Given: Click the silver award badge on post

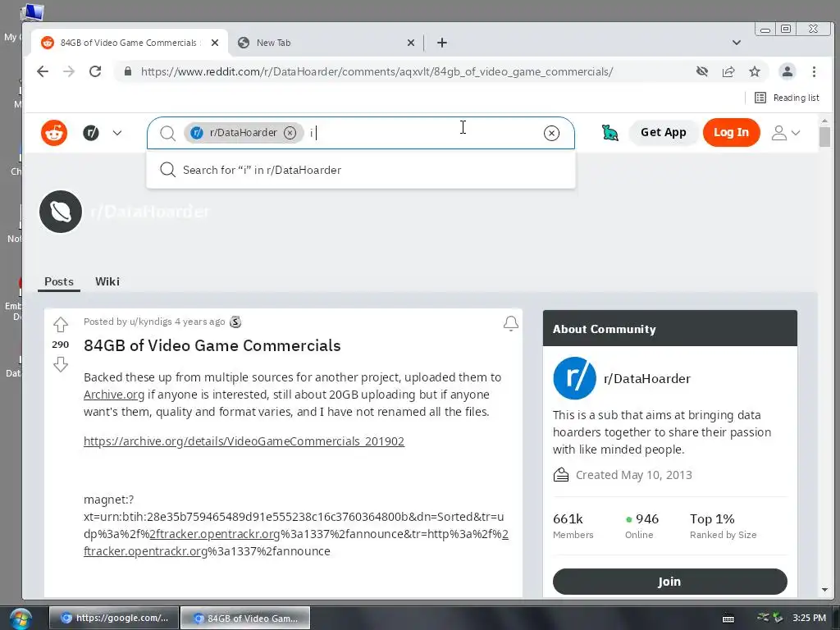Looking at the screenshot, I should tap(235, 322).
